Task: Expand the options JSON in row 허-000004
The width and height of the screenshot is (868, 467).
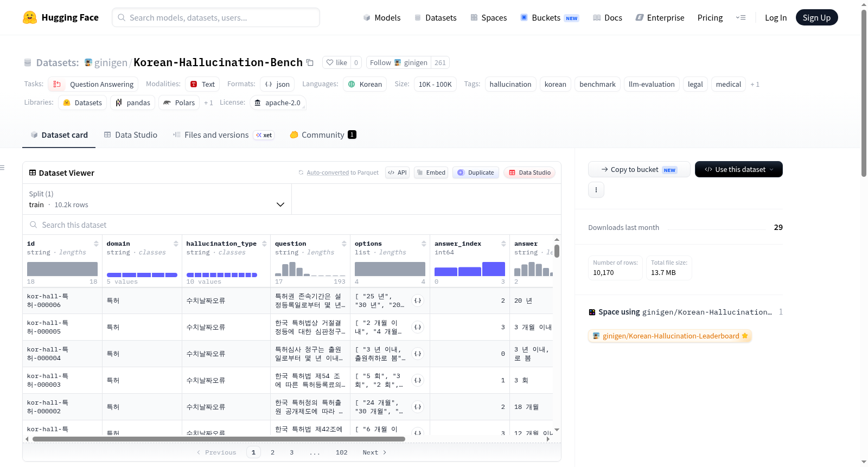Action: [418, 354]
